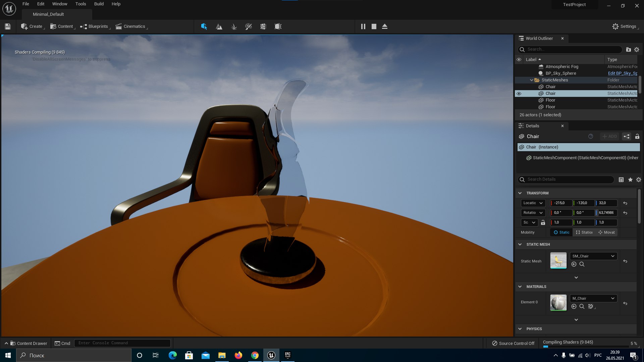
Task: Toggle the scale ratio lock
Action: point(543,223)
